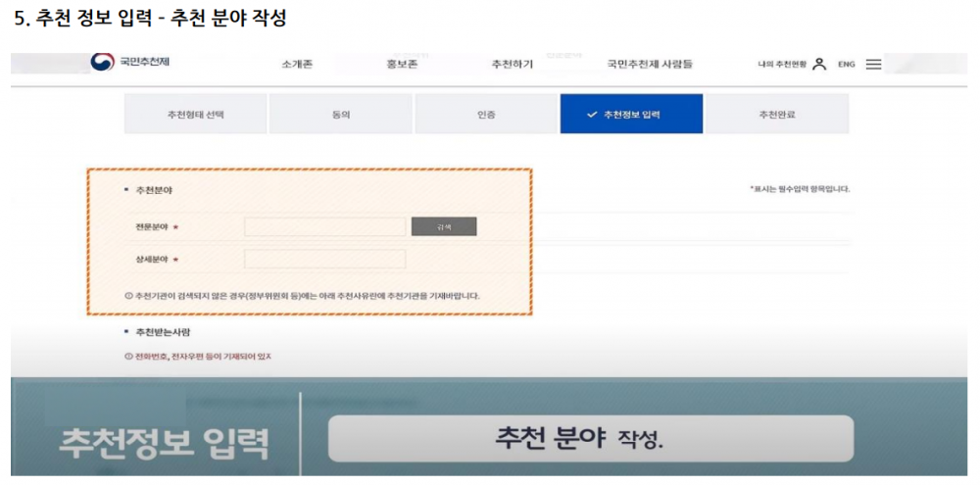Click the 나의 추천현황 text link
980x485 pixels.
[x=783, y=65]
